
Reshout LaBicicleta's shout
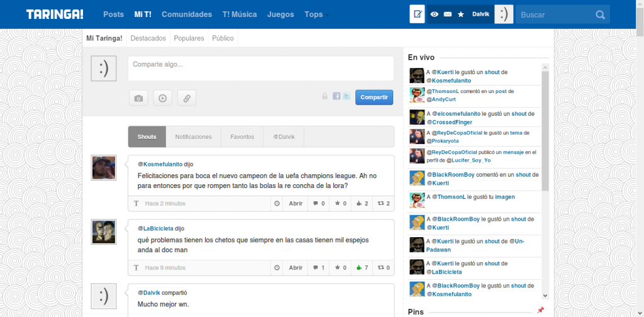[x=384, y=268]
